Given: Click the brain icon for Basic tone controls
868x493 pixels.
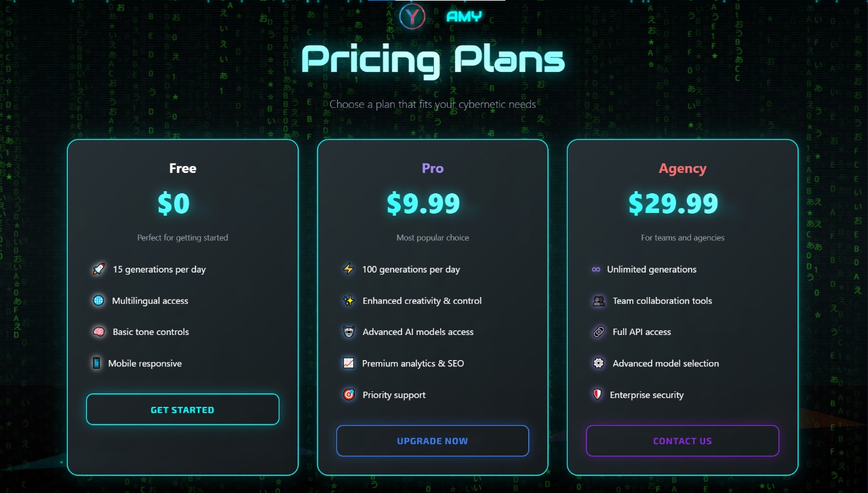Looking at the screenshot, I should point(99,332).
